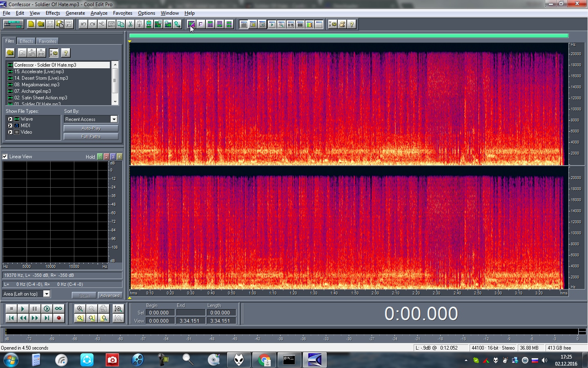The height and width of the screenshot is (368, 588).
Task: Toggle Hold button 2 (red)
Action: pyautogui.click(x=107, y=157)
